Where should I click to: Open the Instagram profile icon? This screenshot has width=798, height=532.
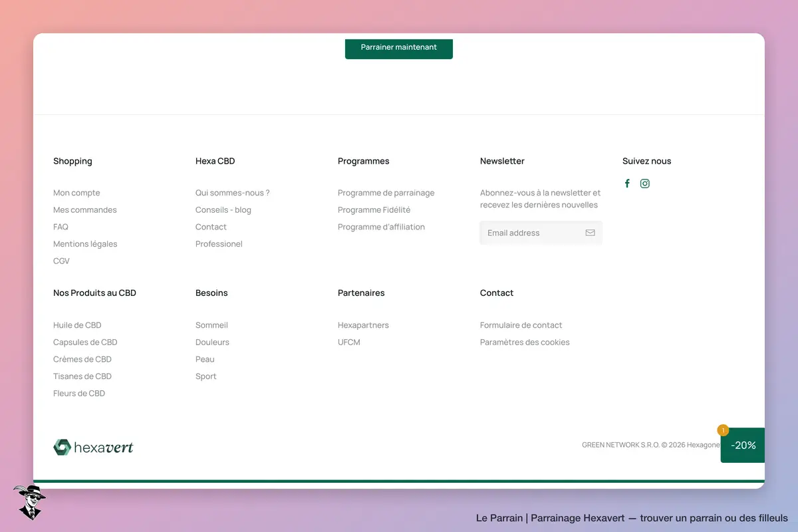point(645,184)
